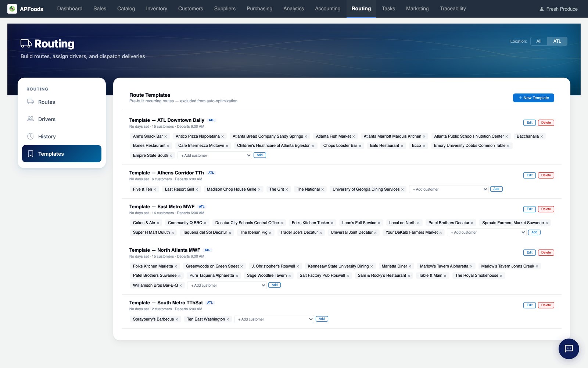Viewport: 588px width, 368px height.
Task: Open Routes in the sidebar
Action: tap(62, 102)
